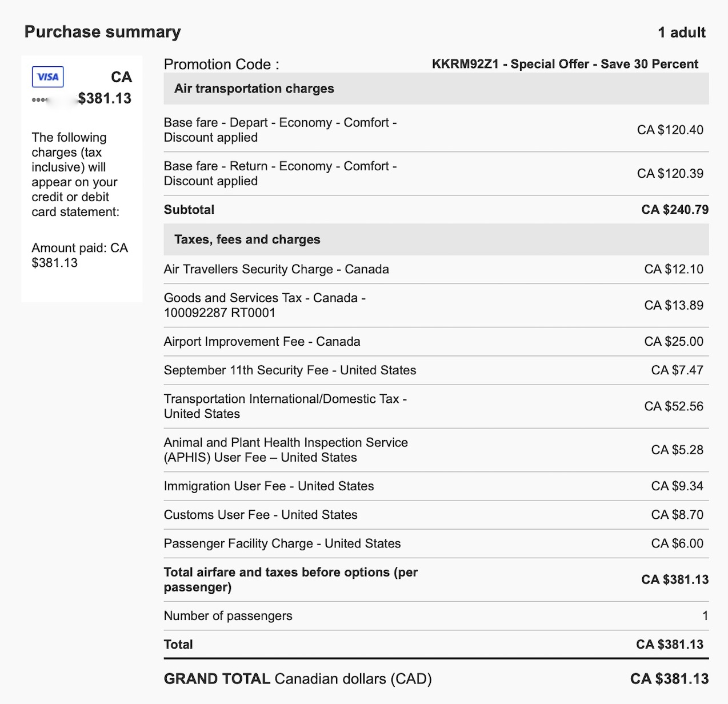Click the Purchase summary heading

(102, 32)
